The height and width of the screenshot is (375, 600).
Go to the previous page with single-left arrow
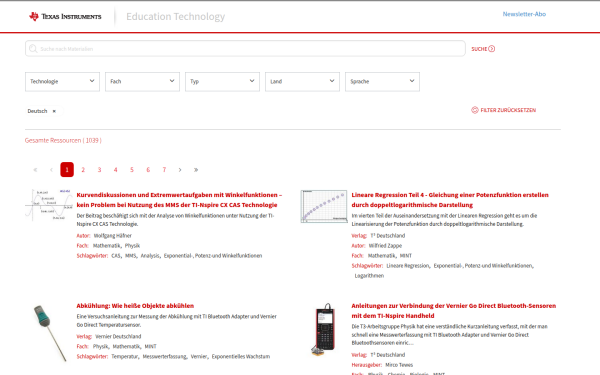click(51, 170)
